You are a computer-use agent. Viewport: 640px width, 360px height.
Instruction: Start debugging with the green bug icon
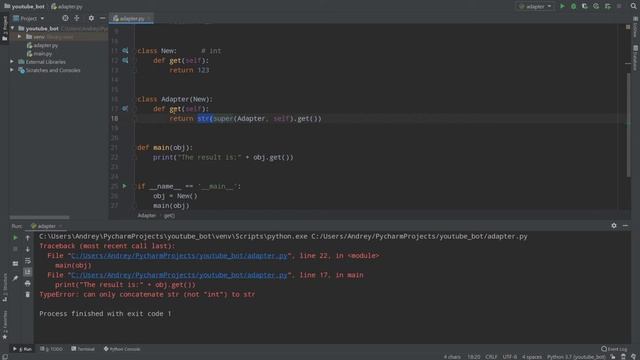click(573, 6)
